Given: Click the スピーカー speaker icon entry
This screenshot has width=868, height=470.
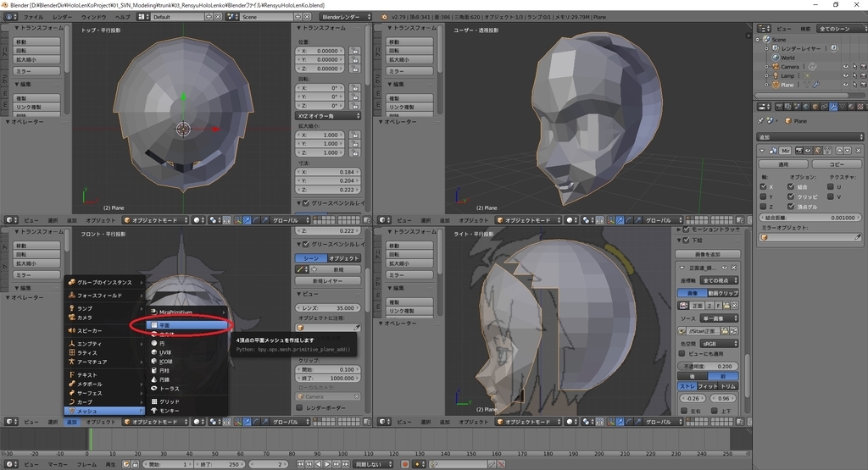Looking at the screenshot, I should [x=72, y=330].
